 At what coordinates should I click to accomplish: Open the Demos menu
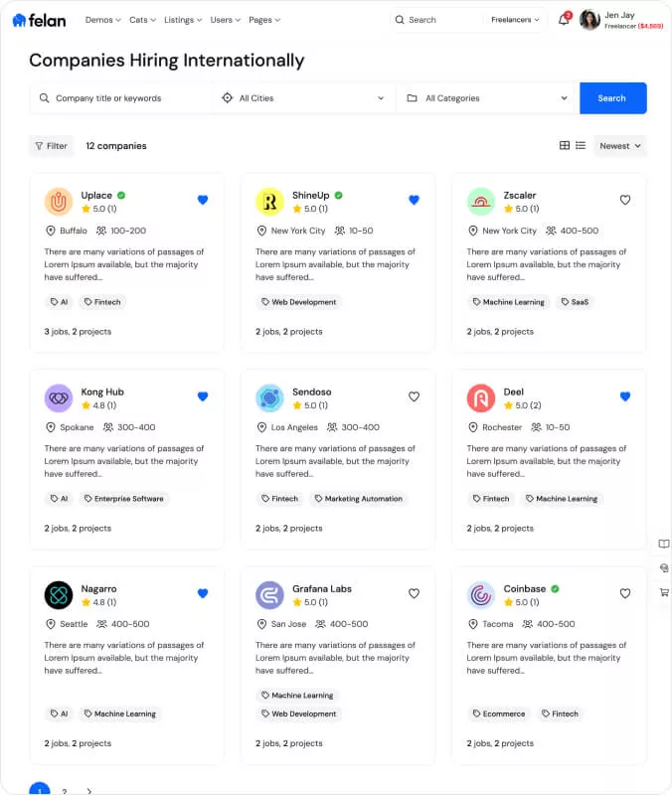(x=102, y=20)
